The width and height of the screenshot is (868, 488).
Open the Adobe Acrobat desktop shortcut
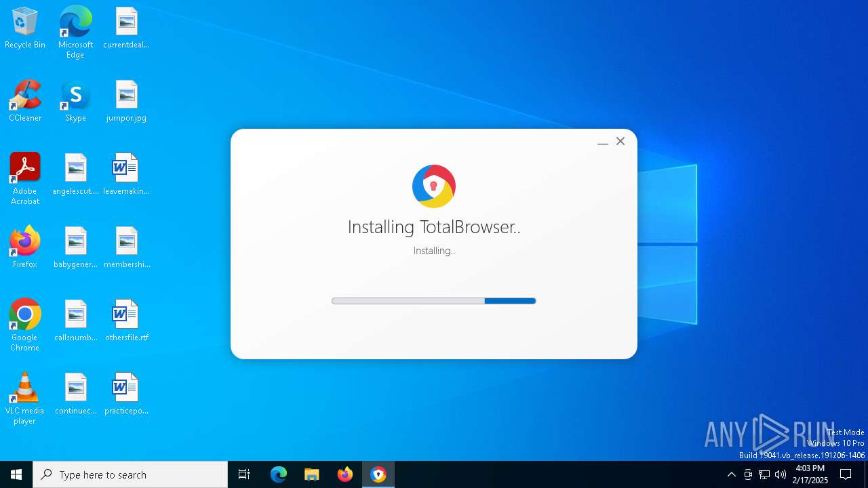click(x=25, y=178)
